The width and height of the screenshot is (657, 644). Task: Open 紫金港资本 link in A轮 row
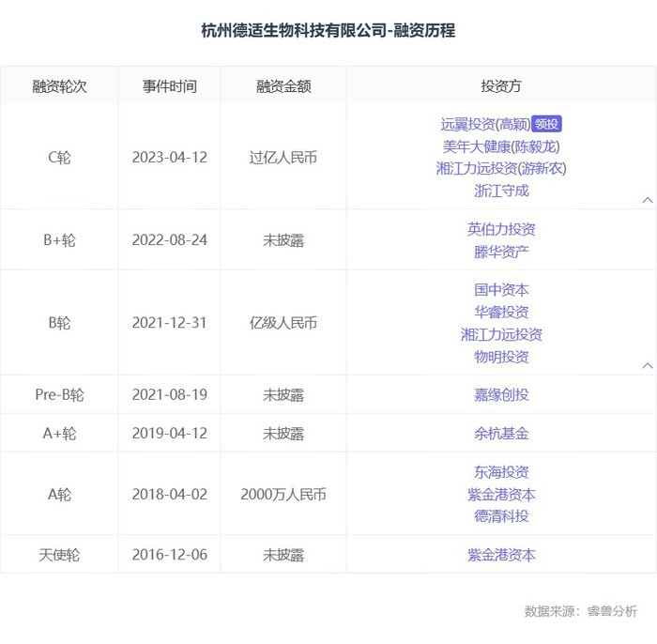501,495
